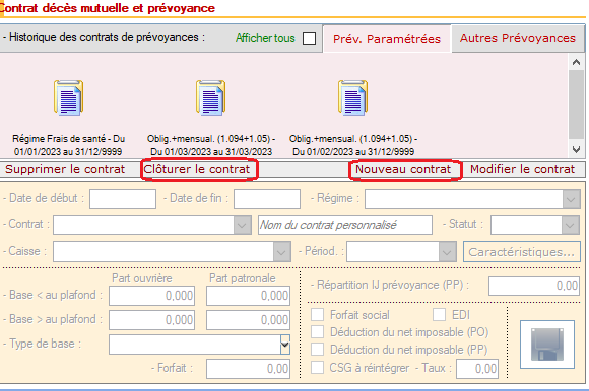
Task: Expand the Contrat combo box
Action: click(242, 225)
